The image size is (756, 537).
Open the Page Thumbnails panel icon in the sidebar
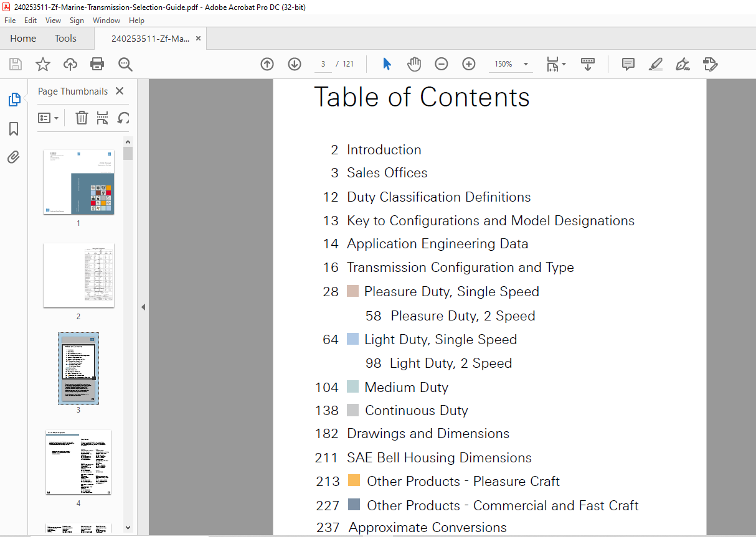coord(14,100)
